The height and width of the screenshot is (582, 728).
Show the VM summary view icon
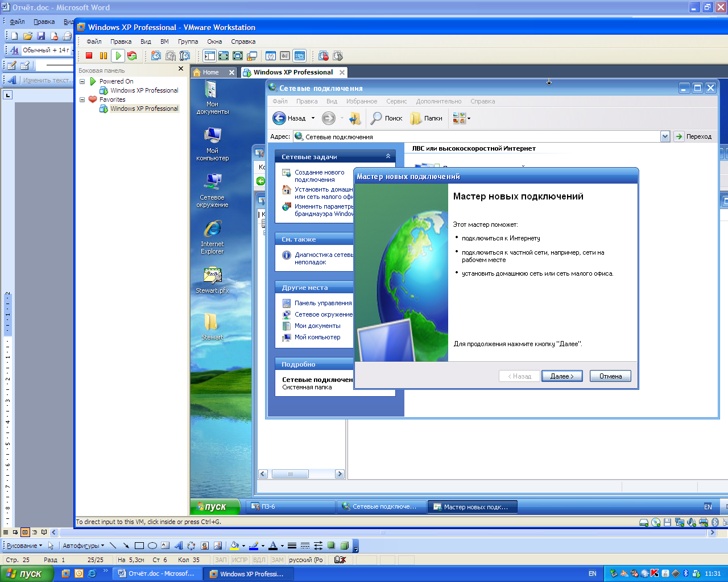[271, 56]
